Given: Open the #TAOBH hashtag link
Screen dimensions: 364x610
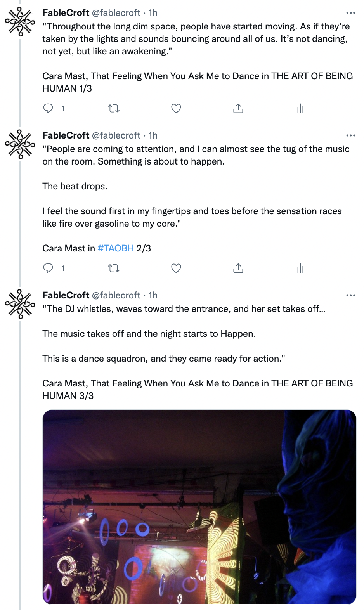Looking at the screenshot, I should pyautogui.click(x=116, y=248).
